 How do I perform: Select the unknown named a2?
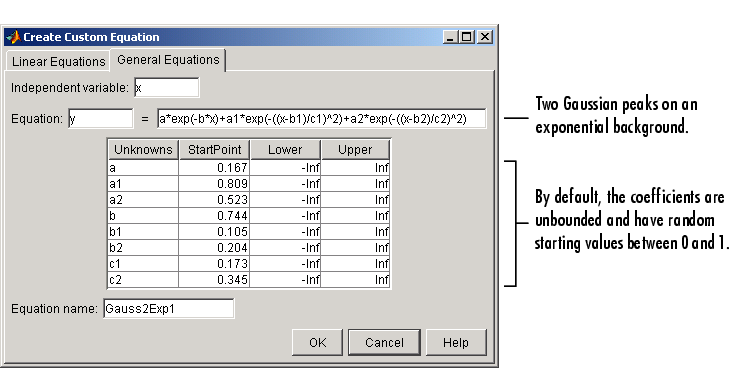143,200
